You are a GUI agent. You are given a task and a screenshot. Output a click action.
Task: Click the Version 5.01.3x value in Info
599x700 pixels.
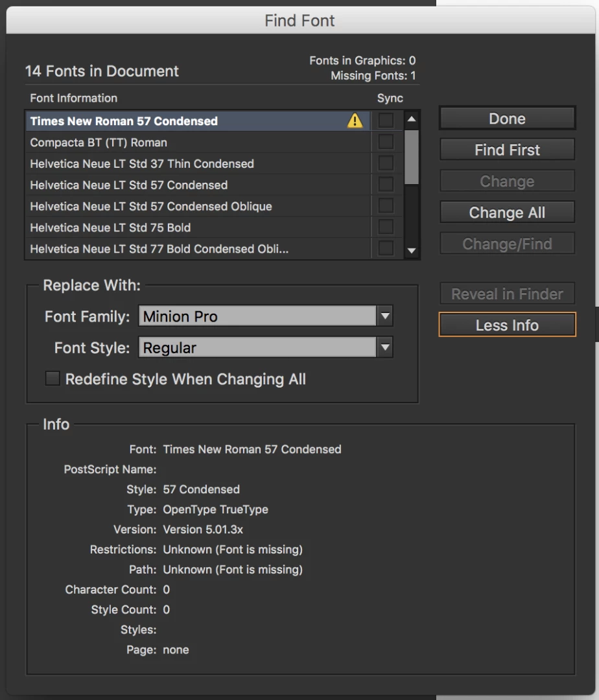click(x=203, y=530)
